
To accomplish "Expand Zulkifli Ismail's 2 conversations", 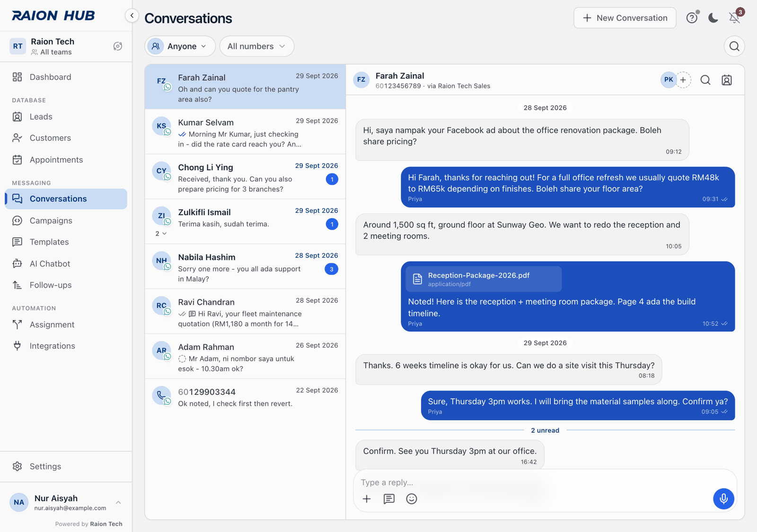I will [161, 234].
